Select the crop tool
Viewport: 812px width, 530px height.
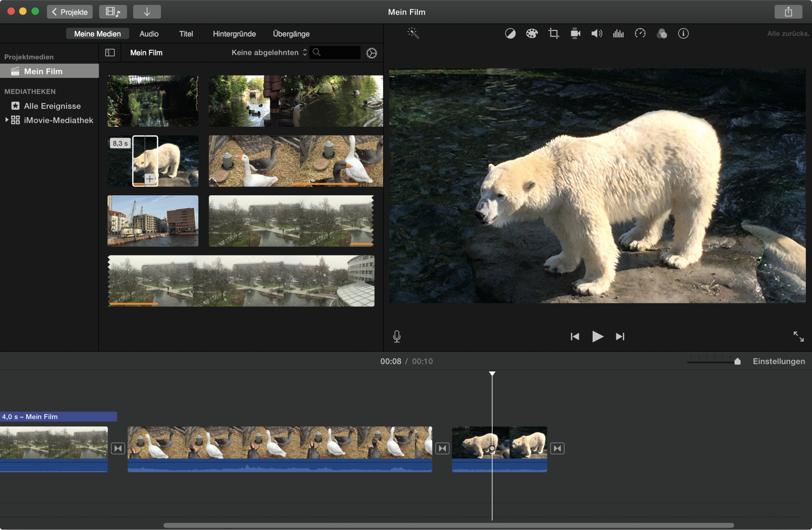[x=553, y=34]
